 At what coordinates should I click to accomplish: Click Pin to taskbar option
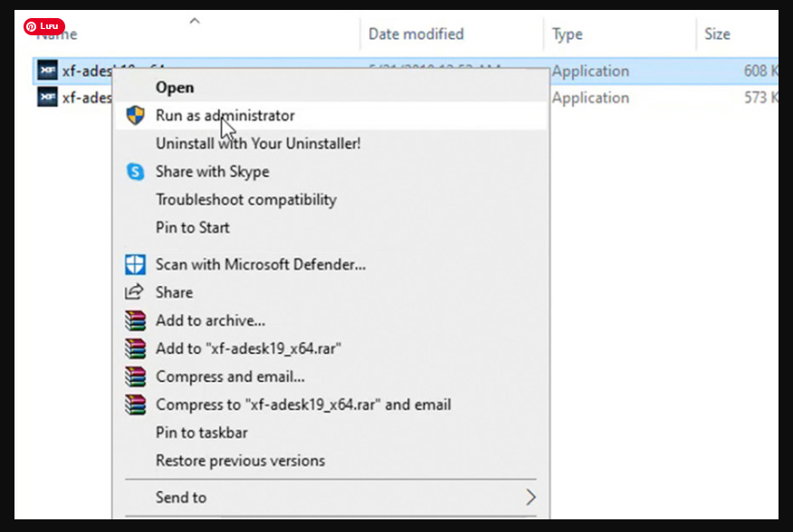click(201, 432)
